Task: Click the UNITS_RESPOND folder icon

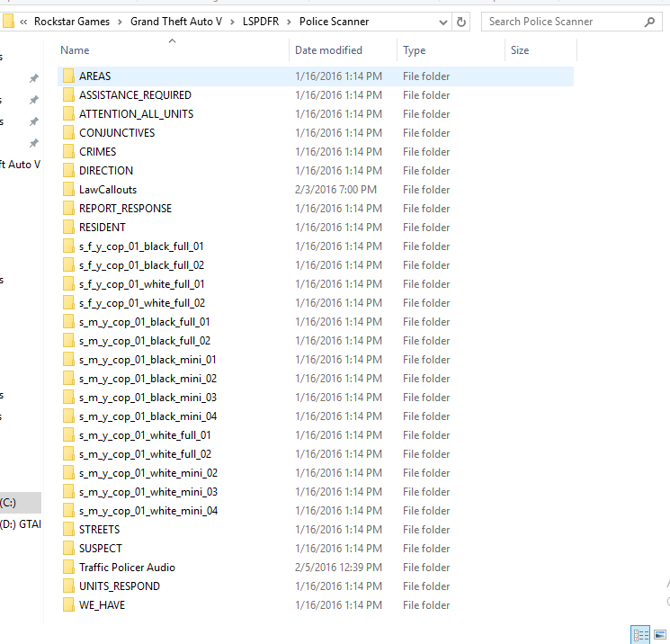Action: (68, 586)
